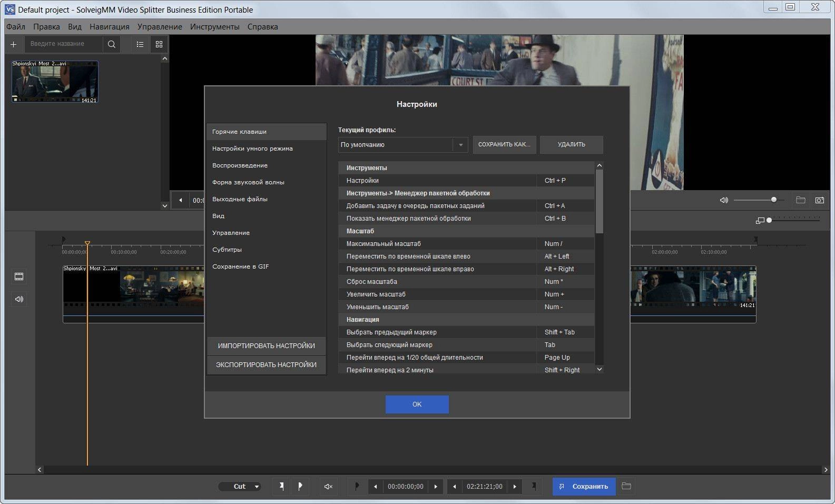This screenshot has height=504, width=835.
Task: Click the Введите название search field
Action: pos(64,44)
